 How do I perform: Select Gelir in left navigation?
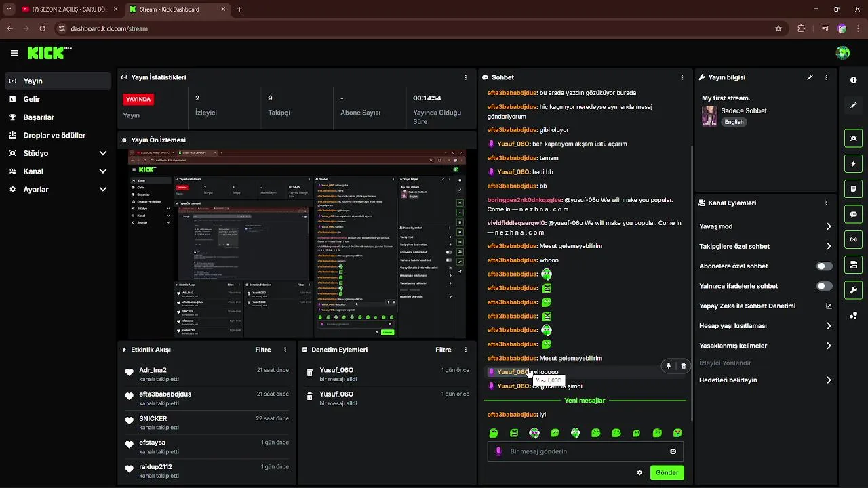pyautogui.click(x=58, y=99)
